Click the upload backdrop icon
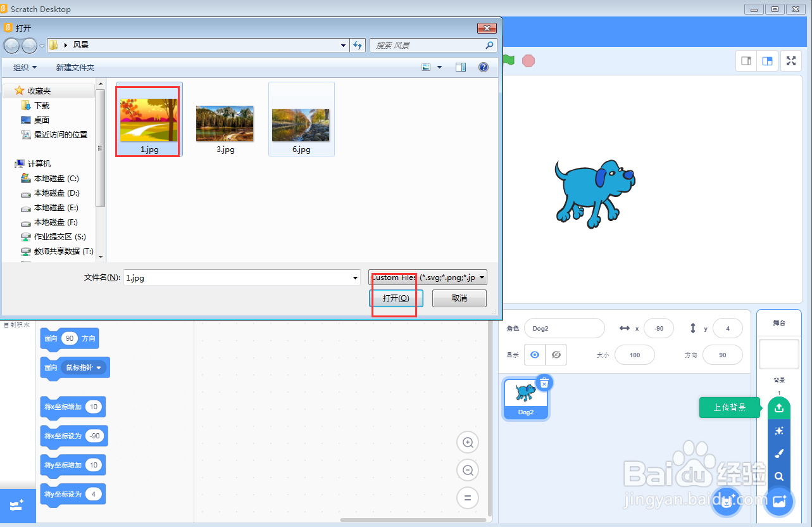812x527 pixels. click(779, 408)
